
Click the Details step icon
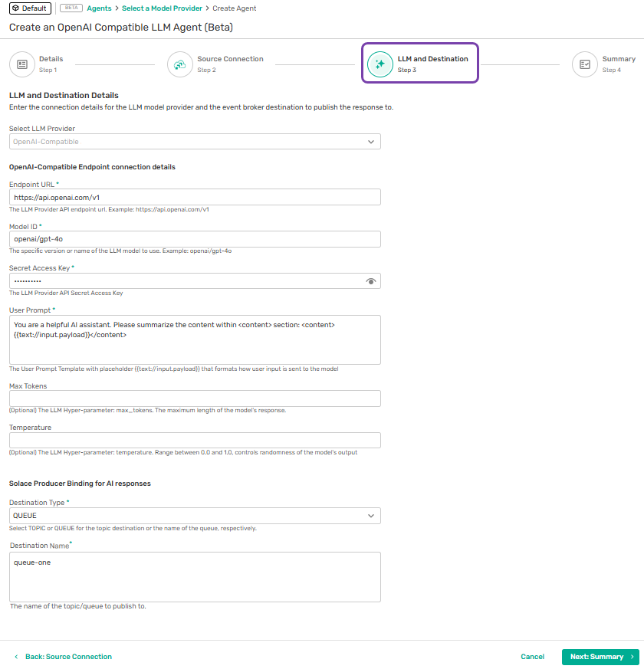[x=22, y=64]
